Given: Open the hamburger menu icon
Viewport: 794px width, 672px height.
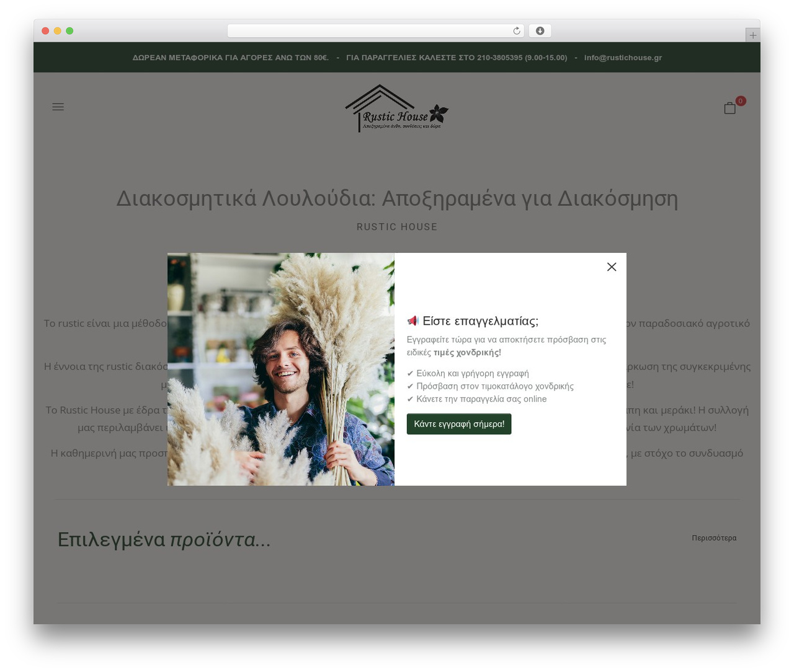Looking at the screenshot, I should point(58,107).
